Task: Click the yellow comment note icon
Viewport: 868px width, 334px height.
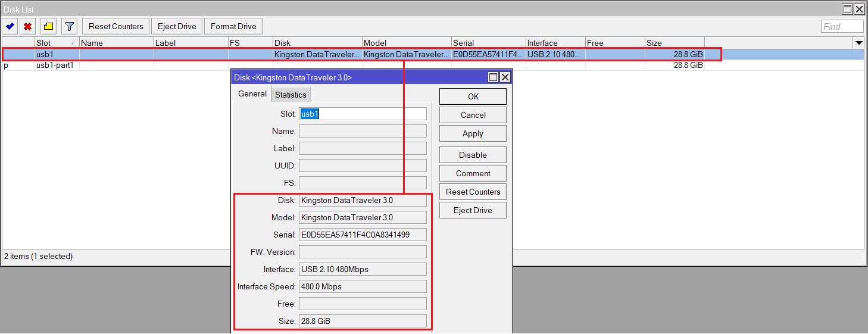Action: 48,26
